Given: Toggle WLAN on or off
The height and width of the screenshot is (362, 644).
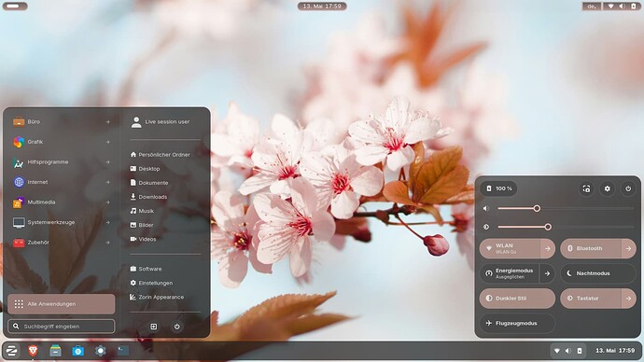Looking at the screenshot, I should [510, 248].
